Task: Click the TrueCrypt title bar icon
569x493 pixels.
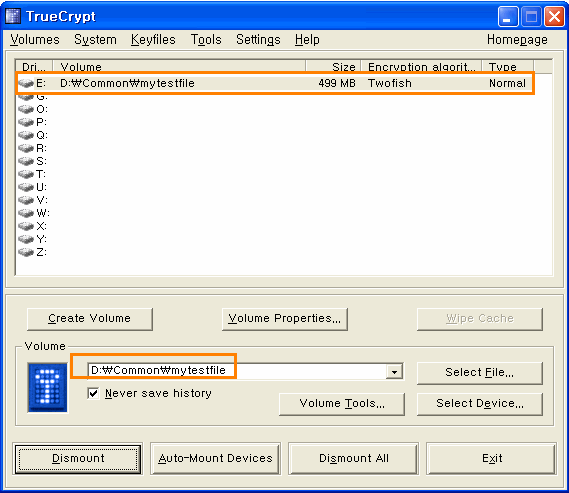Action: coord(13,16)
